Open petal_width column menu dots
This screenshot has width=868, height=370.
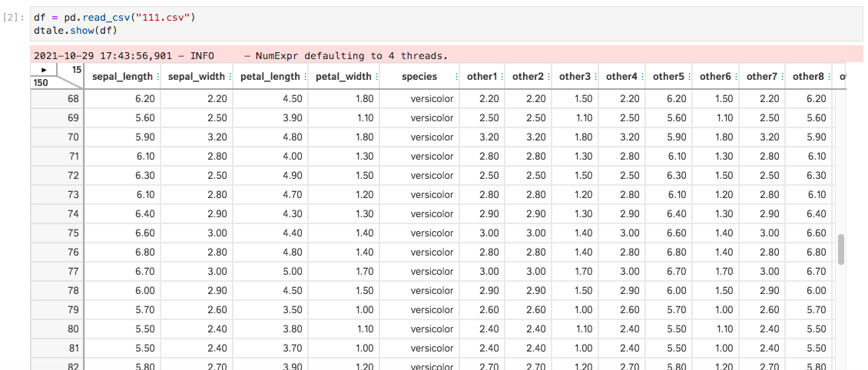(x=377, y=77)
